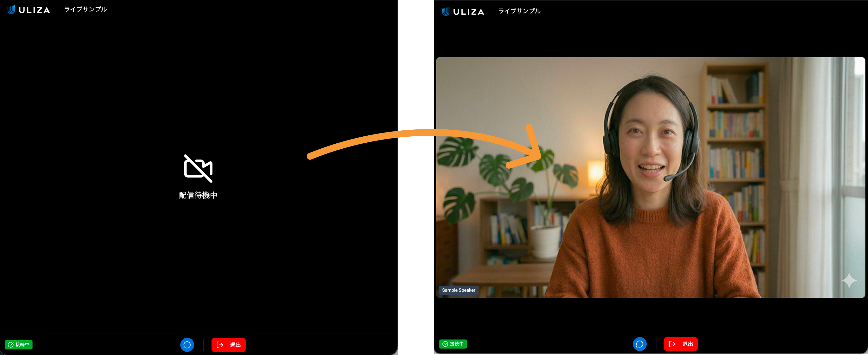
Task: Click the ライブサンプル title above the live video
Action: (x=519, y=11)
